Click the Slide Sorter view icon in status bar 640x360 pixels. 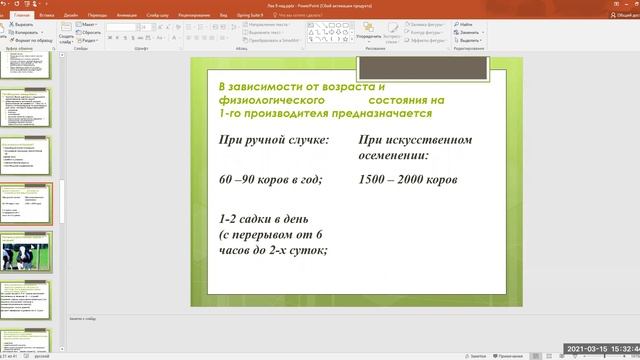[549, 356]
